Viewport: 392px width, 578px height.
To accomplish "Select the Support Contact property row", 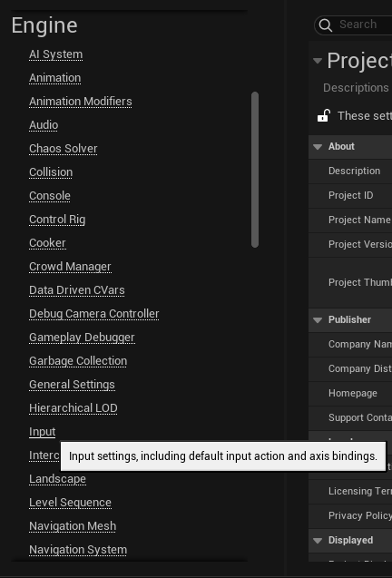I will 350,417.
